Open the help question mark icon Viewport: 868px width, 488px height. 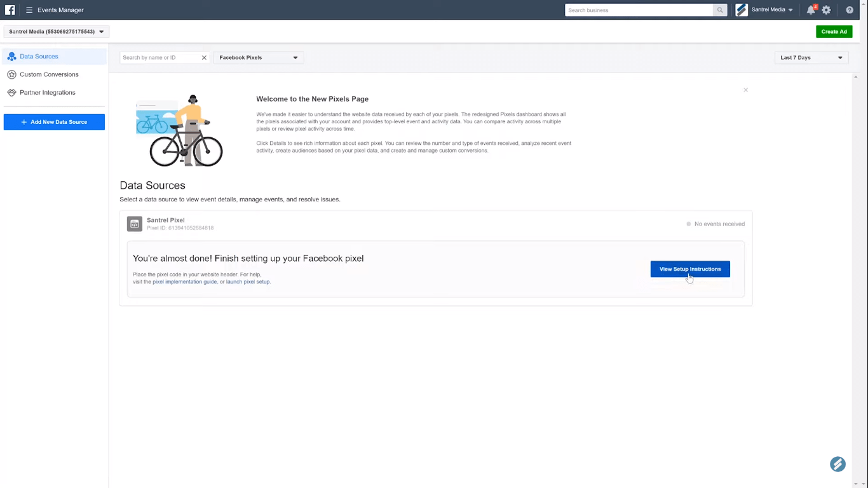pos(850,10)
